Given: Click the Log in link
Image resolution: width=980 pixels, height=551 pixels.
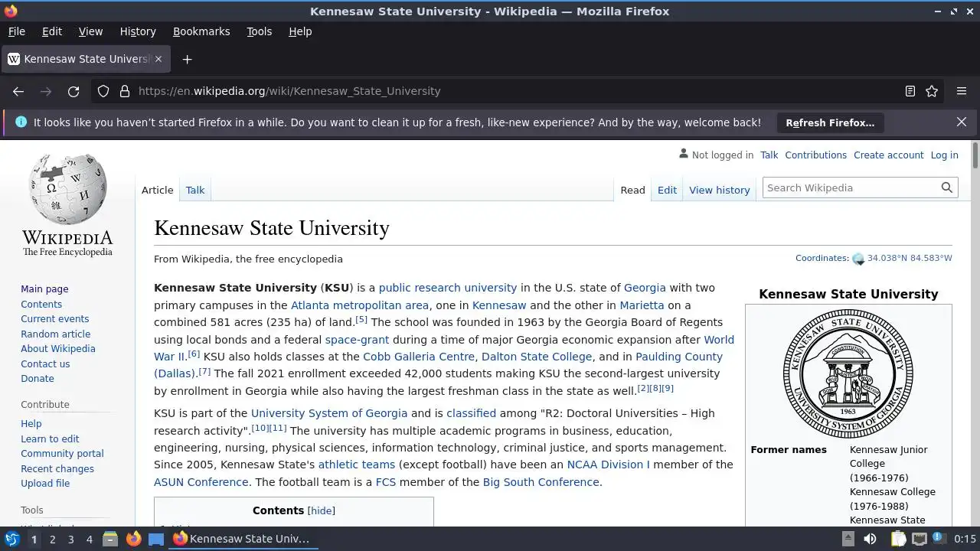Looking at the screenshot, I should coord(944,155).
